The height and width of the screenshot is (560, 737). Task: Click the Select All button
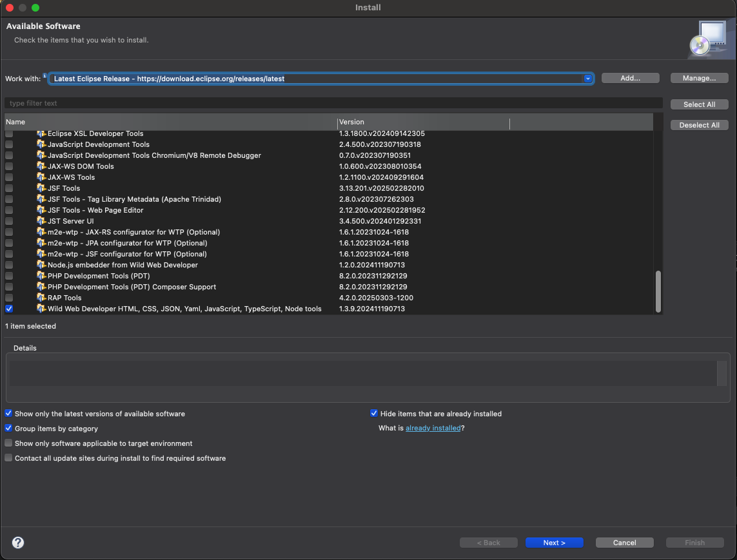700,104
